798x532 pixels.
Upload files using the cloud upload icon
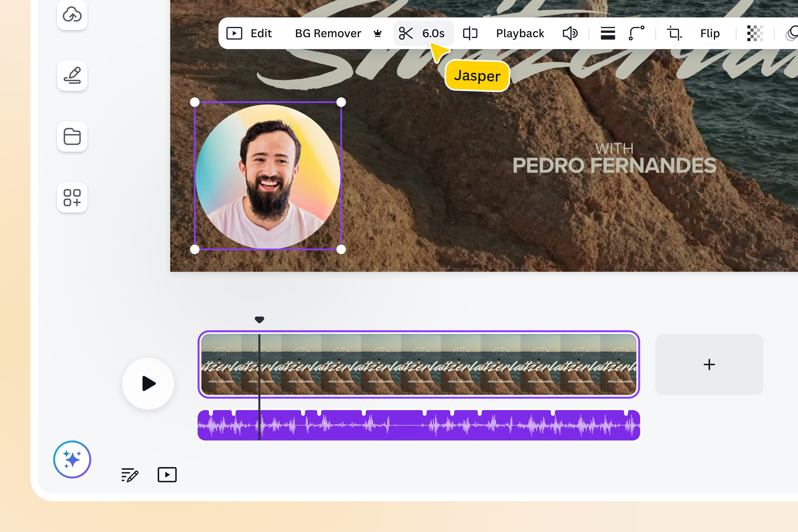(x=72, y=15)
